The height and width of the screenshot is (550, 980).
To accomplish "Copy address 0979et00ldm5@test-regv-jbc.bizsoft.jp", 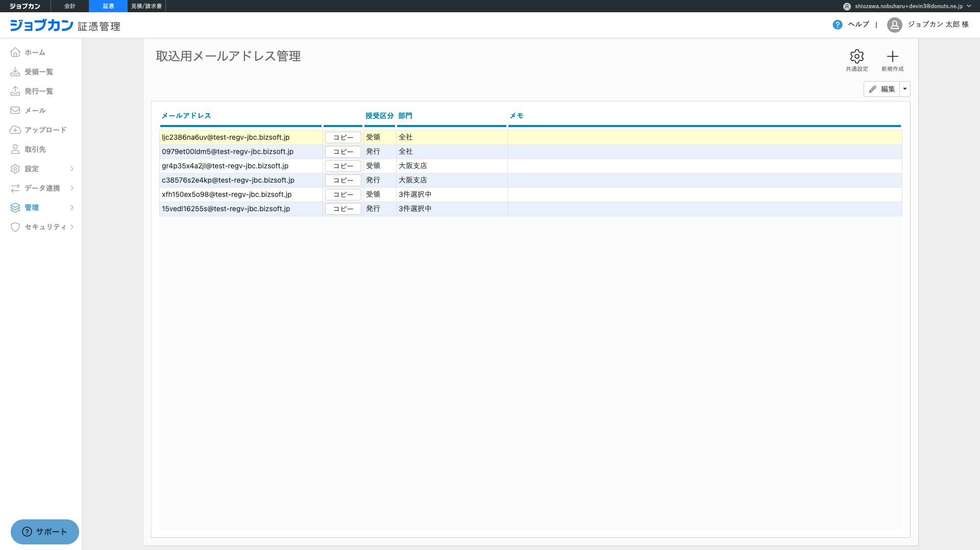I will click(343, 152).
